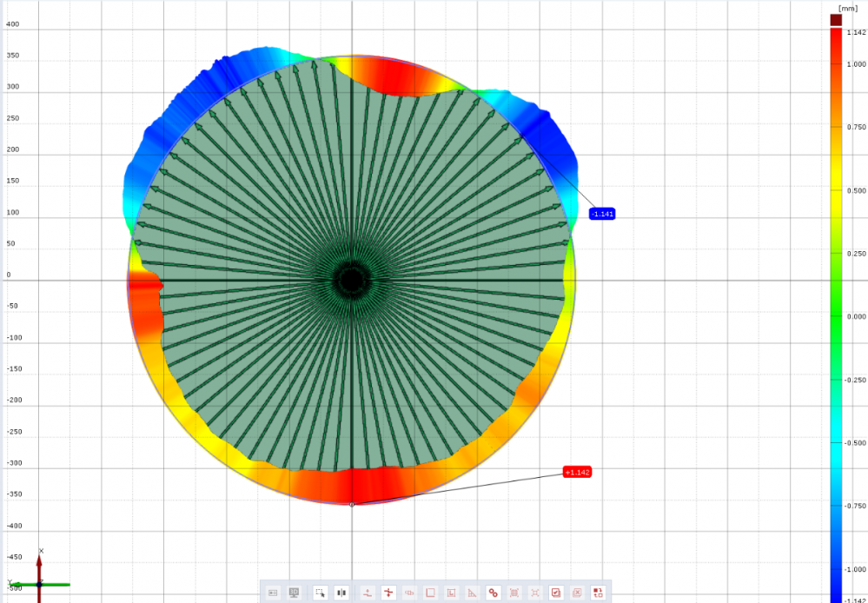
Task: Click the red X box icon
Action: (577, 593)
